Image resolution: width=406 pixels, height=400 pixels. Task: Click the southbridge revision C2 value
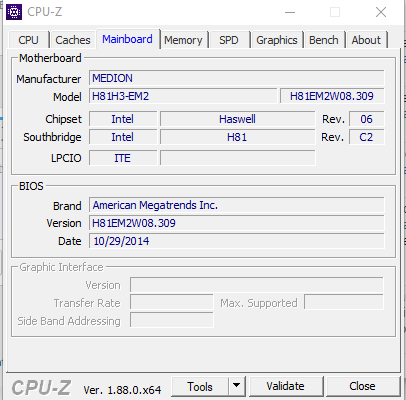pyautogui.click(x=366, y=137)
